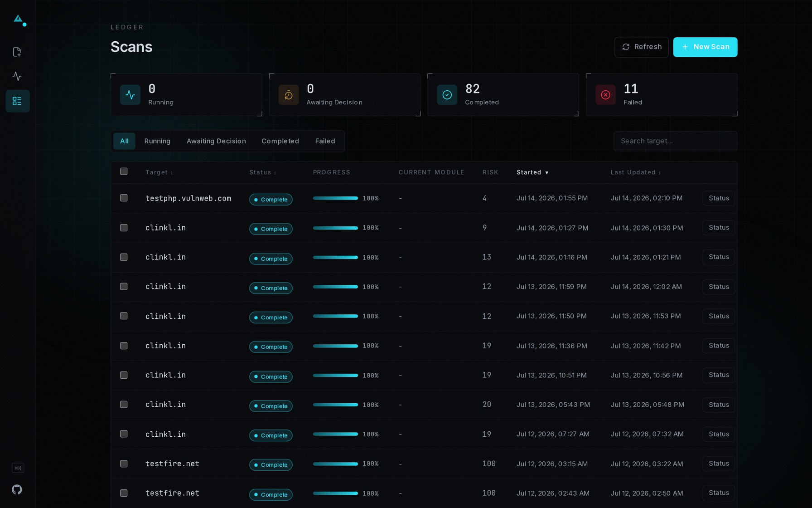812x508 pixels.
Task: Click the 82 Completed count
Action: pyautogui.click(x=473, y=89)
